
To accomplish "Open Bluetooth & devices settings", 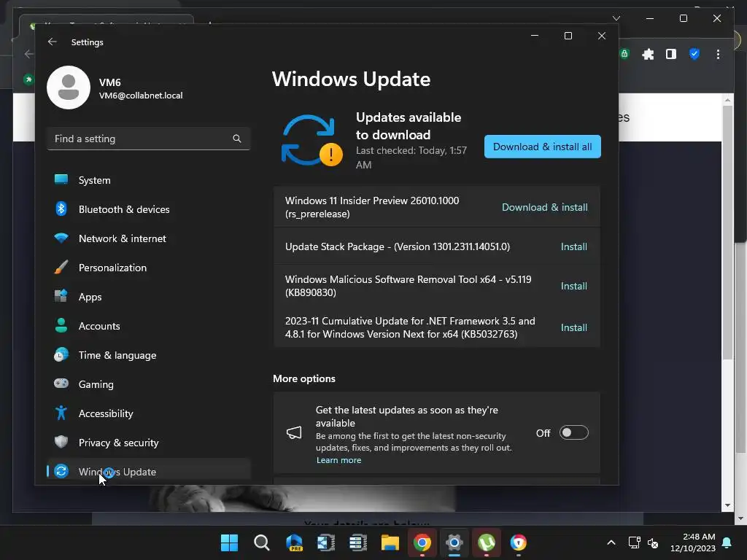I will [x=149, y=209].
